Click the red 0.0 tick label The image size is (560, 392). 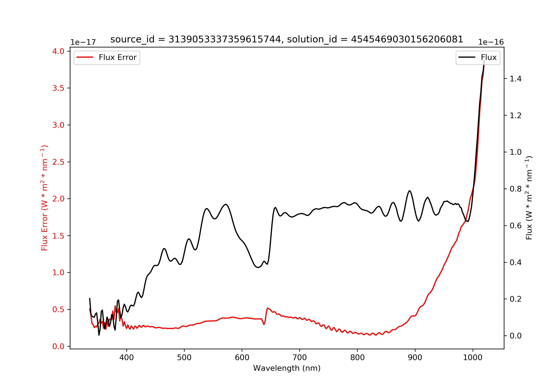click(x=58, y=346)
